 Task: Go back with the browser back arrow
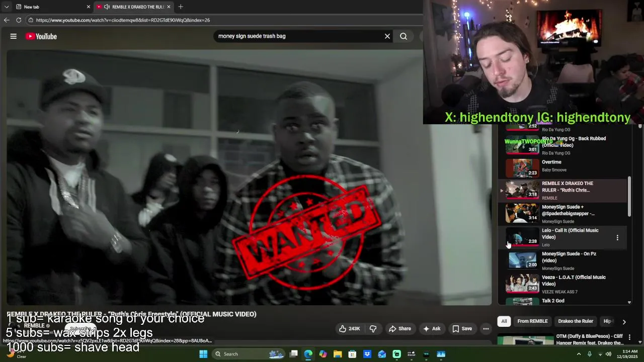click(x=7, y=20)
